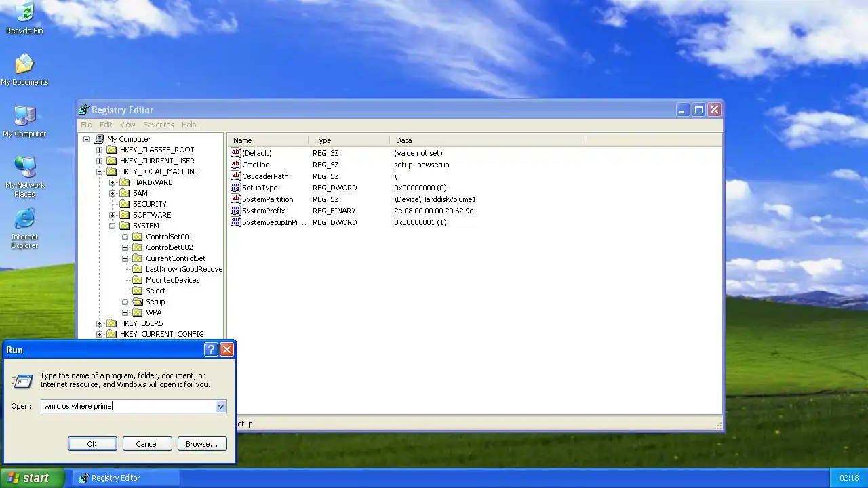The height and width of the screenshot is (488, 868).
Task: Open the Windows start menu
Action: pyautogui.click(x=32, y=478)
